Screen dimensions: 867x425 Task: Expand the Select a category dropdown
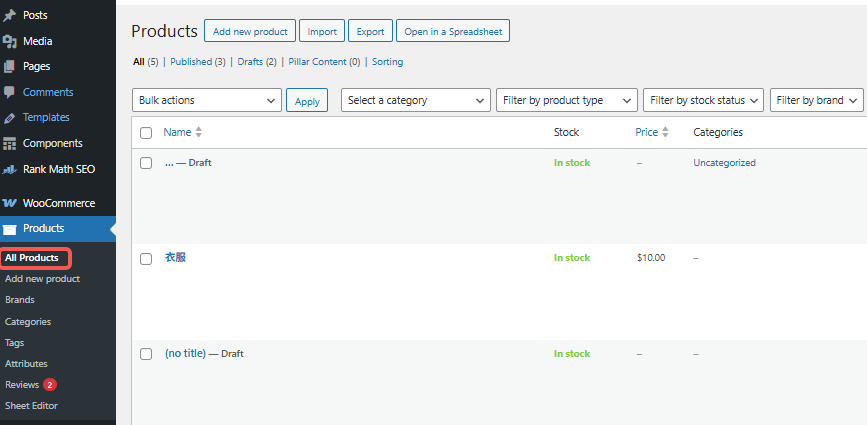point(415,100)
